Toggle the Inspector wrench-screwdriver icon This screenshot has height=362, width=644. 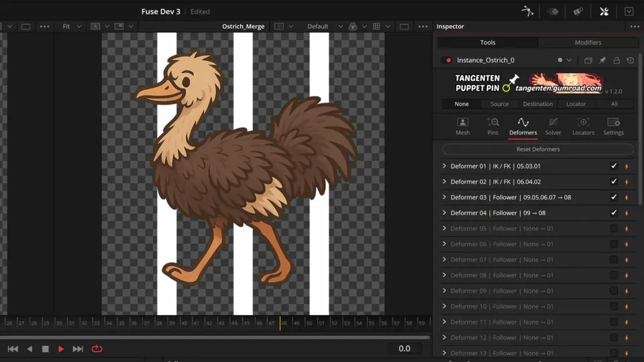pos(604,11)
